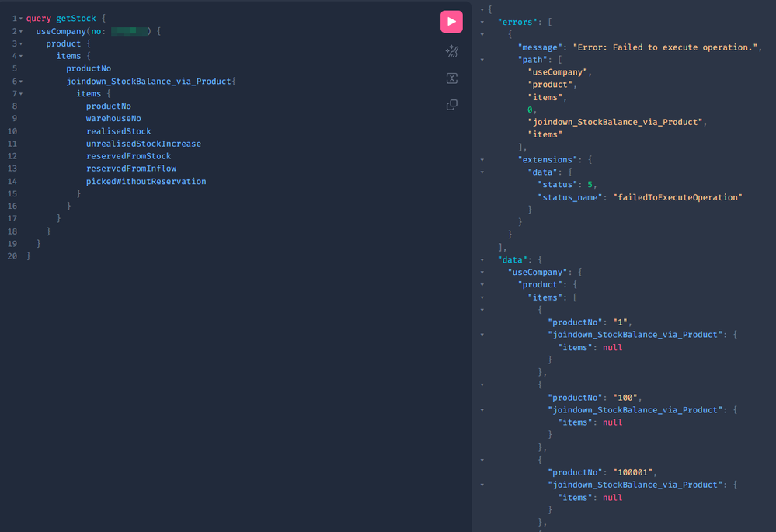
Task: Click the "no:" argument name
Action: pos(98,31)
